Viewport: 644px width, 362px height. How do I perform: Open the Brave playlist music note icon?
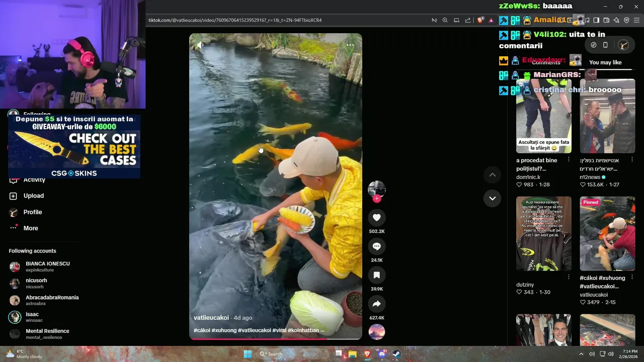(587, 20)
